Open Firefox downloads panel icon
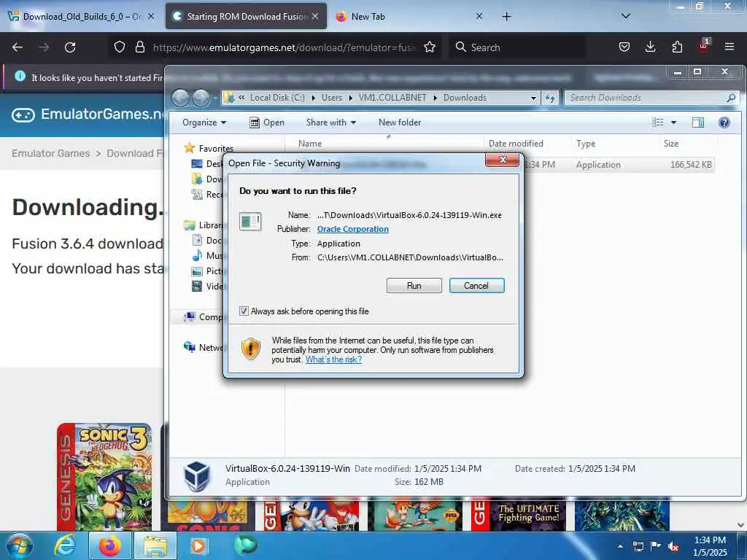The image size is (747, 560). click(650, 47)
